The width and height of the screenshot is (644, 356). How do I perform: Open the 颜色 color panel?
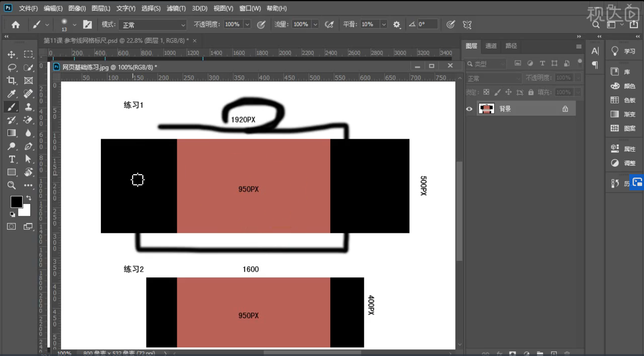point(624,86)
